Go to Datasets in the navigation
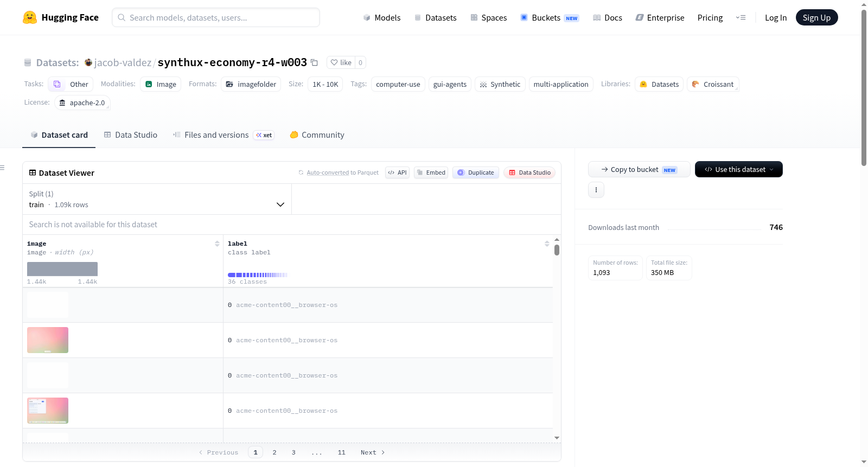Viewport: 868px width, 467px height. (436, 17)
